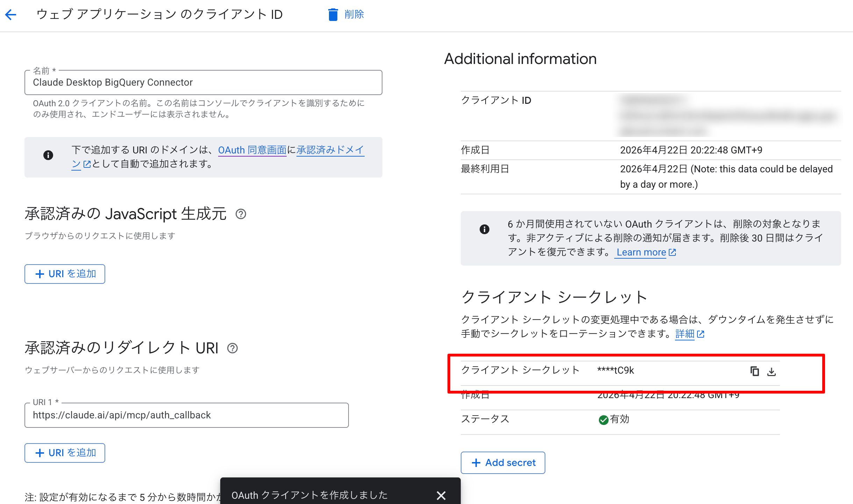Open the OAuth 同意画面 link
The width and height of the screenshot is (853, 504).
pos(252,150)
